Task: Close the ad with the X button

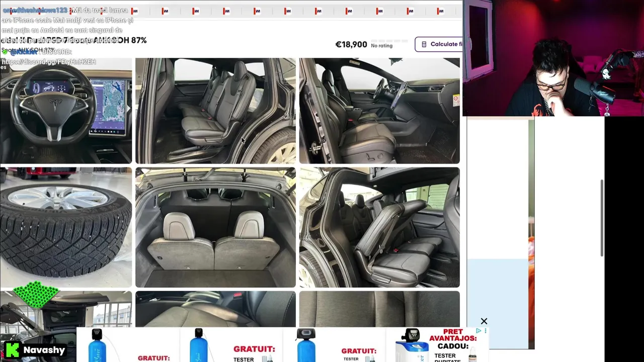Action: click(484, 321)
